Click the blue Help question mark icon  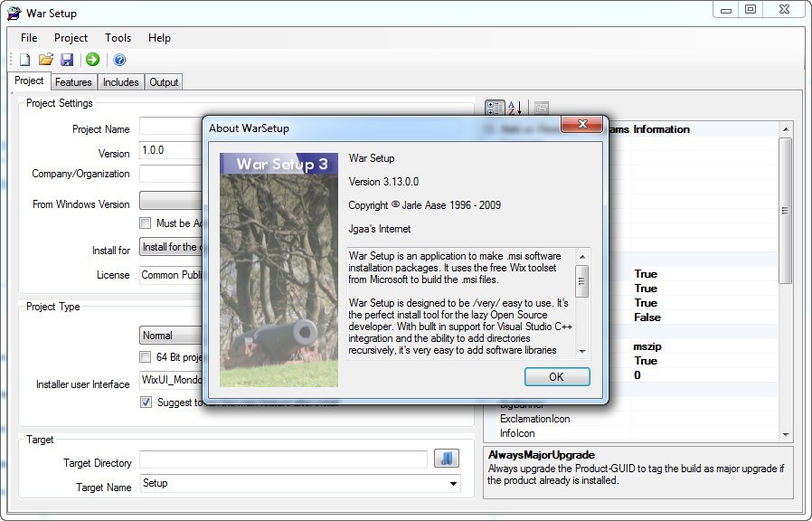click(x=119, y=60)
